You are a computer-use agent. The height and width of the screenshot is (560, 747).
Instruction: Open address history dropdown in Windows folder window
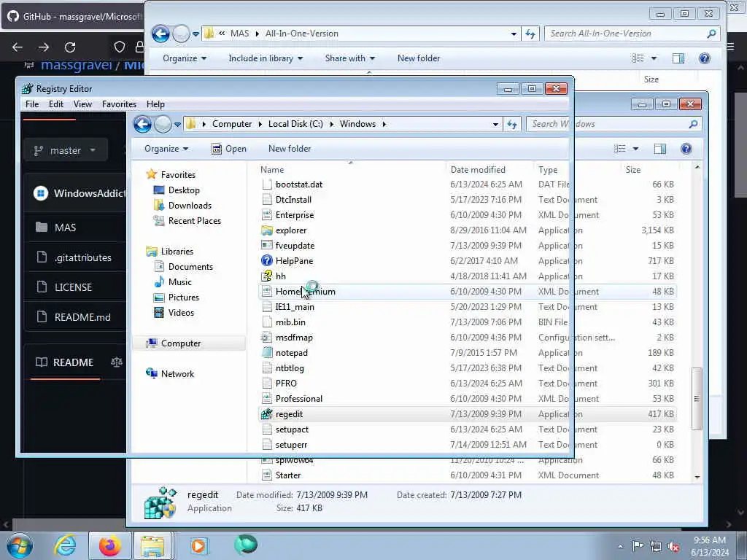(x=495, y=124)
